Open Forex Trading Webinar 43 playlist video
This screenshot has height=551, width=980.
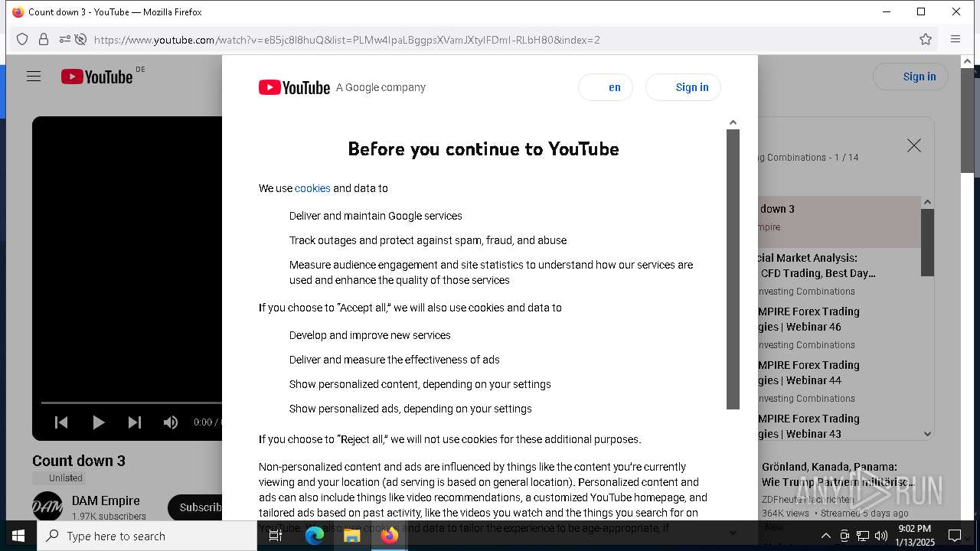839,425
